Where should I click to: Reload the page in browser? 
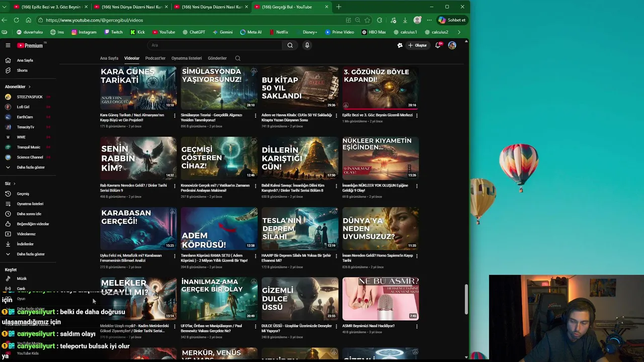(16, 20)
